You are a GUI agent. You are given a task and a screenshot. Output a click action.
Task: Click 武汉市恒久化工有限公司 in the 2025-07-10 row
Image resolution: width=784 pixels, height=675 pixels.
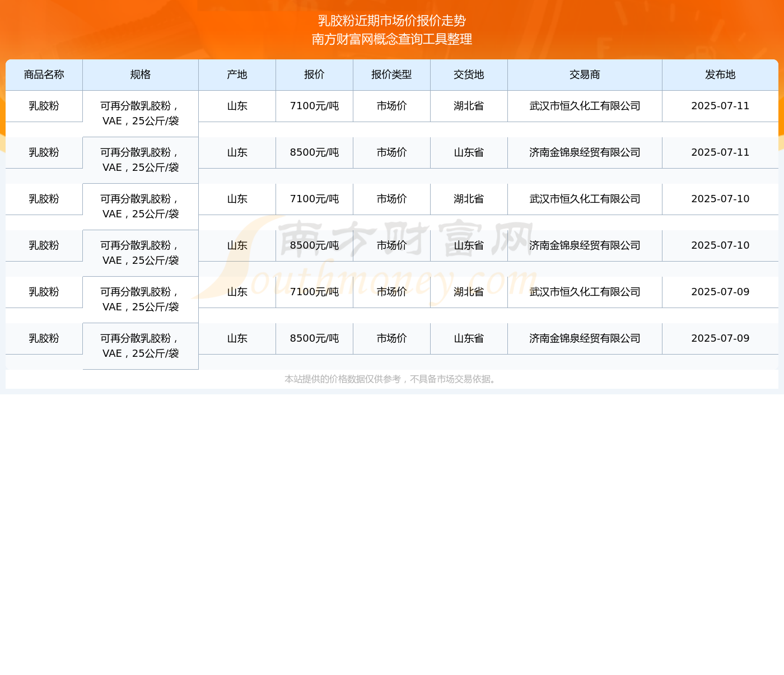click(x=585, y=199)
